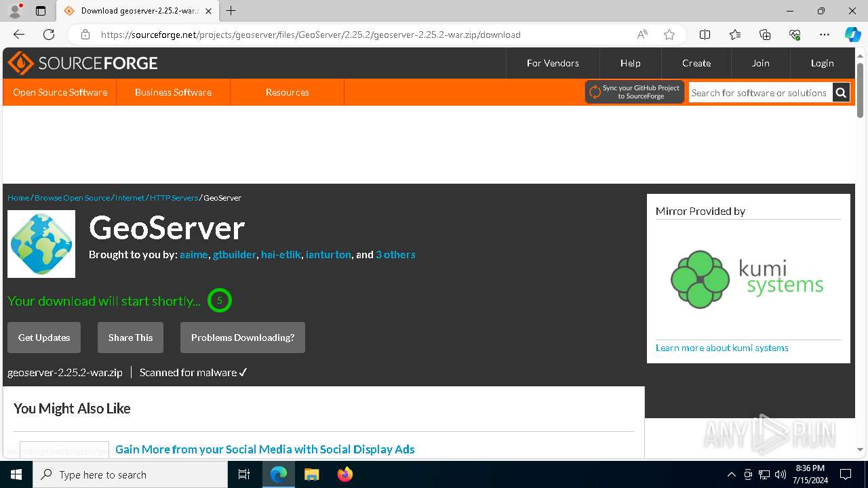Open the aaime contributor link

tap(193, 255)
